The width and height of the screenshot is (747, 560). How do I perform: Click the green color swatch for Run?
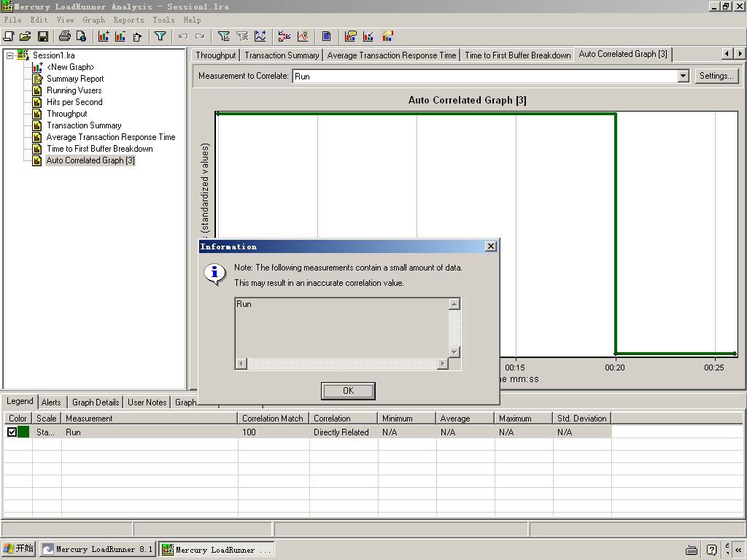pyautogui.click(x=23, y=432)
